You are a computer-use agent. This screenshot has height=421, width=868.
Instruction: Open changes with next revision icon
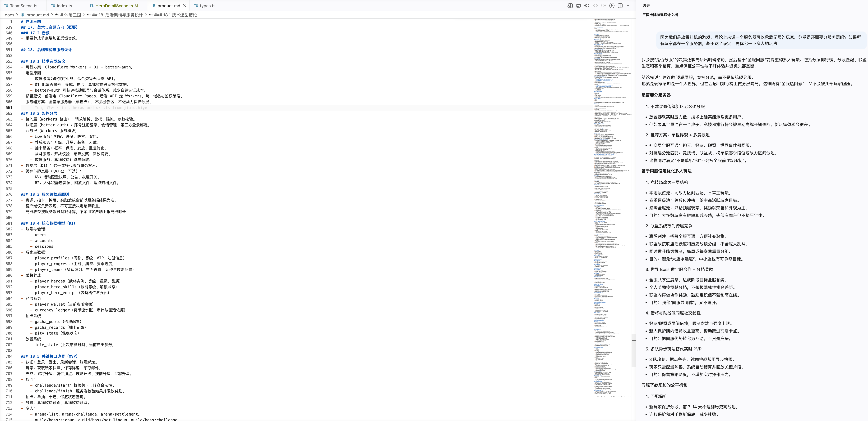(x=604, y=6)
